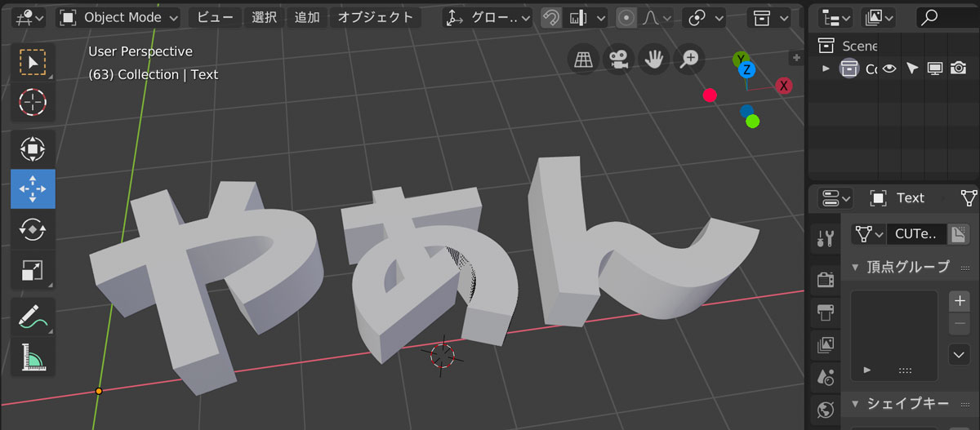Open properties editor type dropdown
This screenshot has height=430, width=980.
[x=835, y=197]
